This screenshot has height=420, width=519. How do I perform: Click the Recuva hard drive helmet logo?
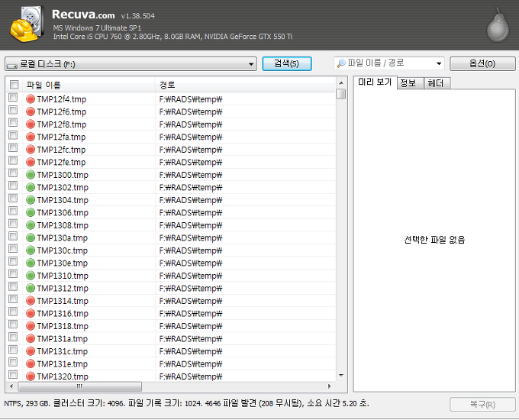pos(27,24)
